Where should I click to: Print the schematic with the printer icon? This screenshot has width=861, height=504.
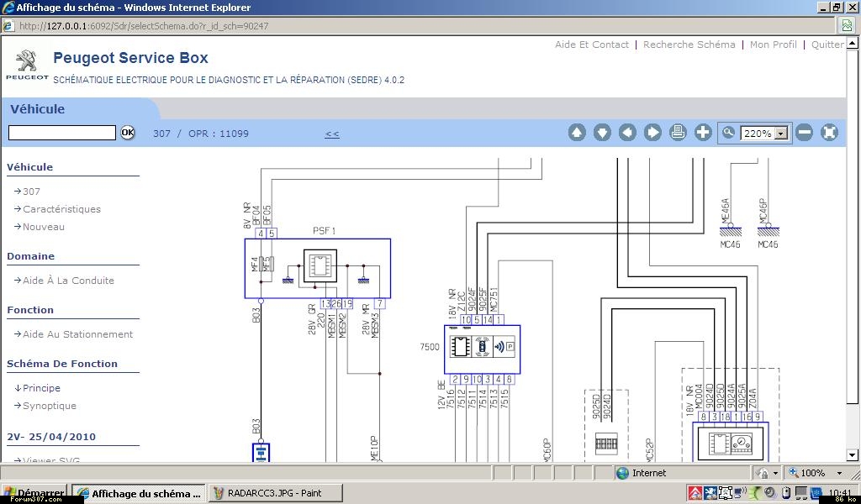(x=679, y=133)
